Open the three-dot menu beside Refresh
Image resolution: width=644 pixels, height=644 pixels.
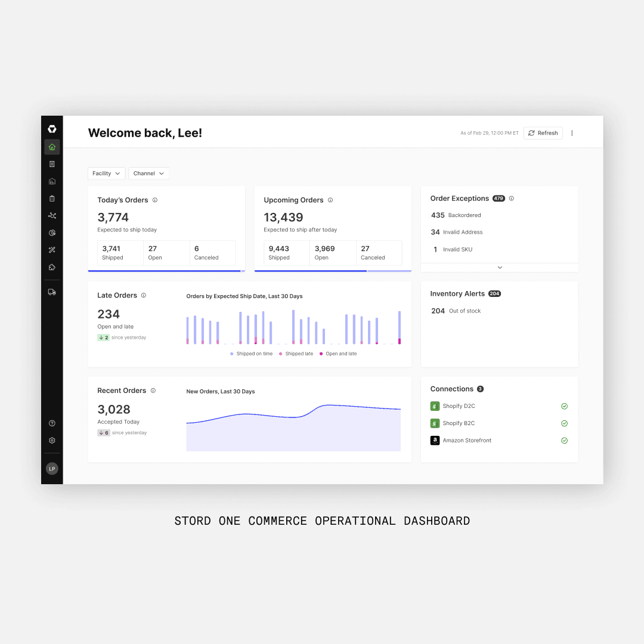(572, 133)
